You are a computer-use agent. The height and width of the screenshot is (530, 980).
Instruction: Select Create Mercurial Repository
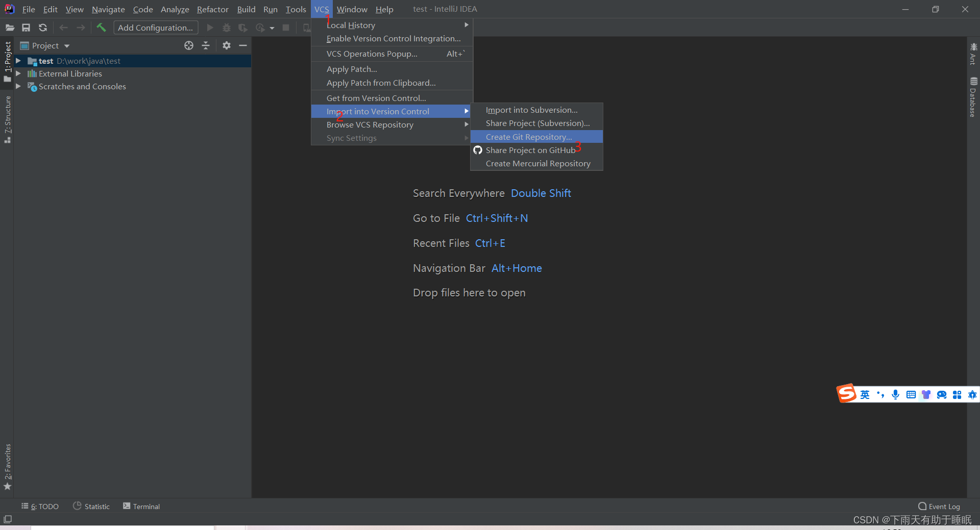point(536,163)
